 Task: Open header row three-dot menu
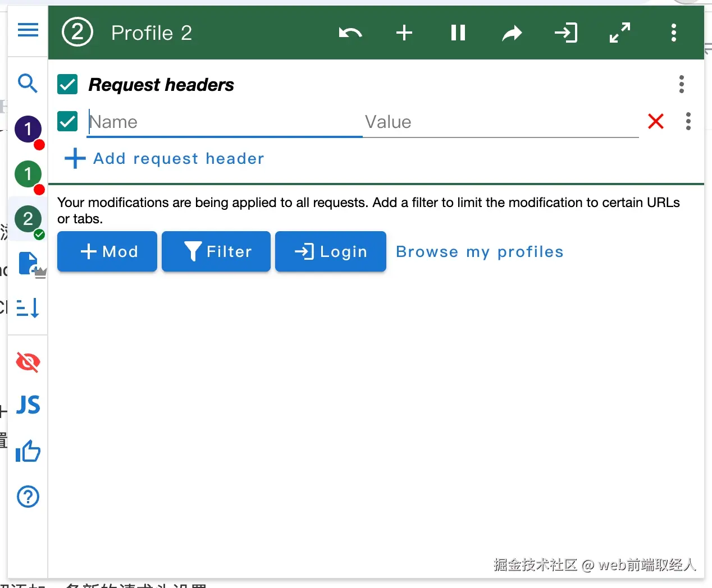click(x=688, y=121)
